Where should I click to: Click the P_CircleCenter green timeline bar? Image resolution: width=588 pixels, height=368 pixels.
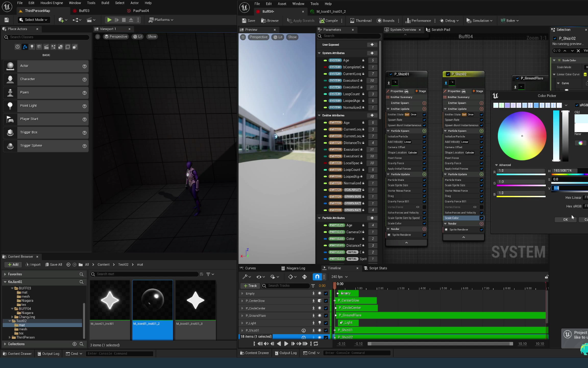pos(357,308)
